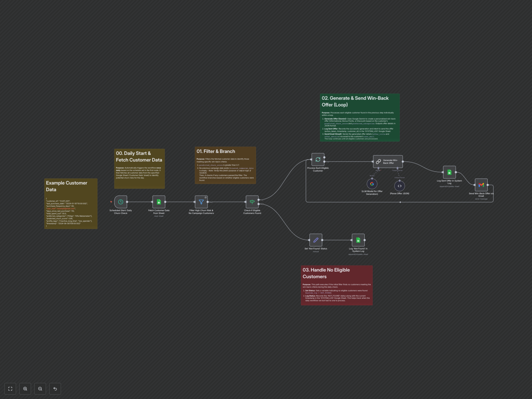Image resolution: width=532 pixels, height=399 pixels.
Task: Select the Parse Offer JSON code node
Action: click(x=399, y=186)
